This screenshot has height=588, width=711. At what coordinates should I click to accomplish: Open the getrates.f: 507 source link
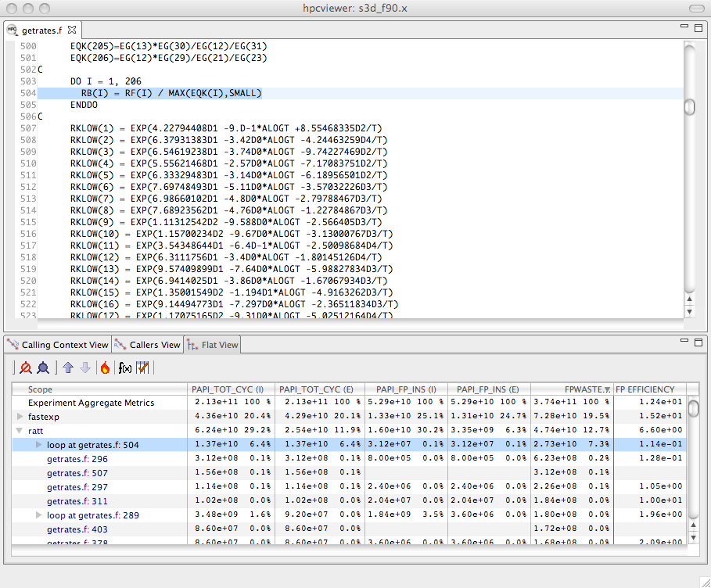point(77,473)
